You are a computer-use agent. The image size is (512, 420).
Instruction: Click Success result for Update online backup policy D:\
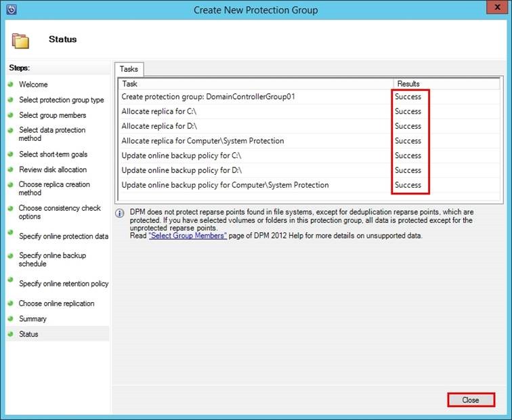coord(408,170)
